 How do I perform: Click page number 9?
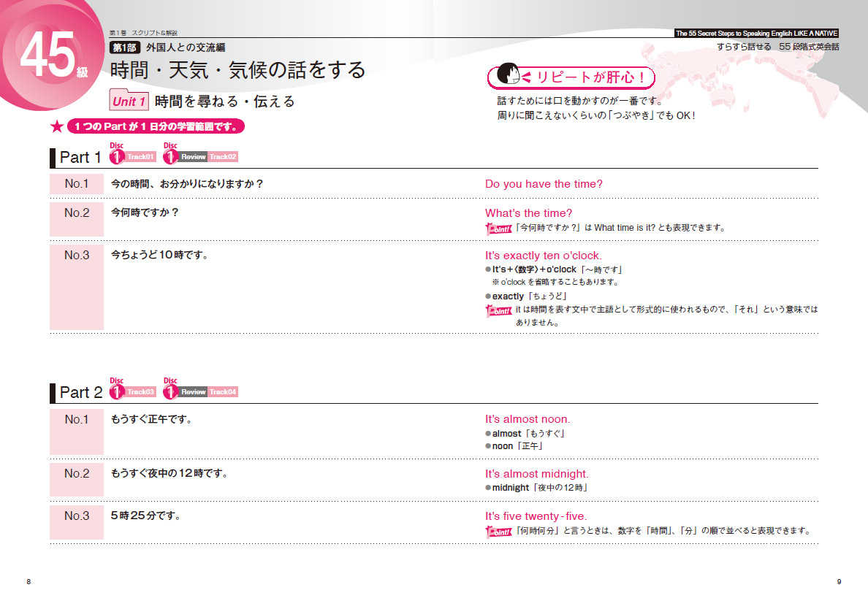point(840,581)
